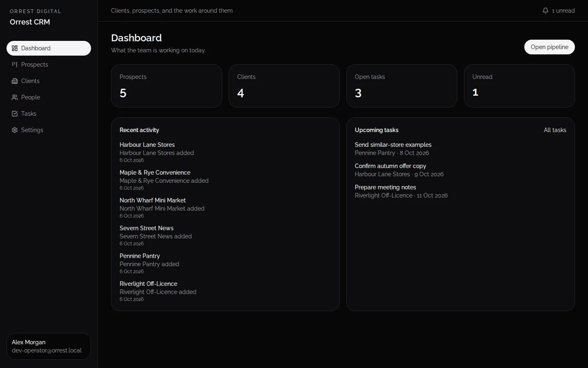Go to Clients in the sidebar
The width and height of the screenshot is (588, 368).
pyautogui.click(x=49, y=81)
